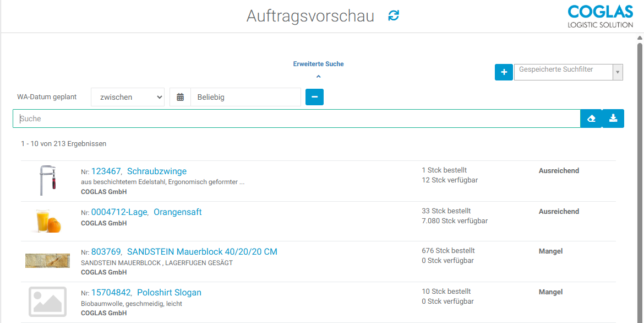Open the 'zwischen' comparison dropdown

point(127,96)
